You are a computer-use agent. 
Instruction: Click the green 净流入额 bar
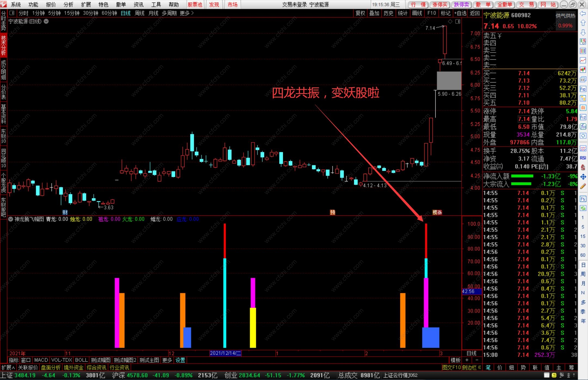(522, 176)
